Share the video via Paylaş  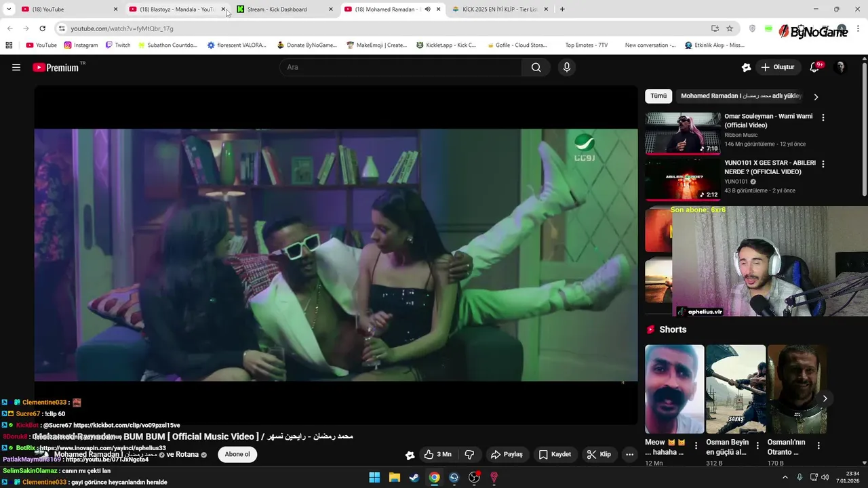(x=507, y=454)
